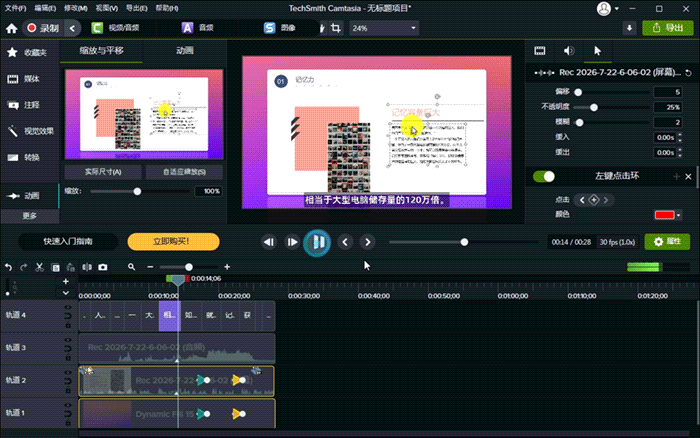Expand the red color picker dropdown

(679, 215)
